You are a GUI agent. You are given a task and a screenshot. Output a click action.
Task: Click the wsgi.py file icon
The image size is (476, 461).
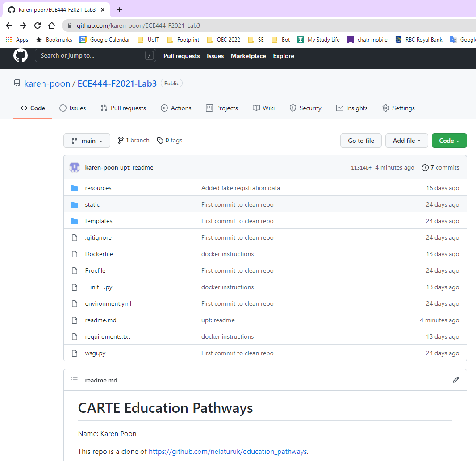pos(75,353)
